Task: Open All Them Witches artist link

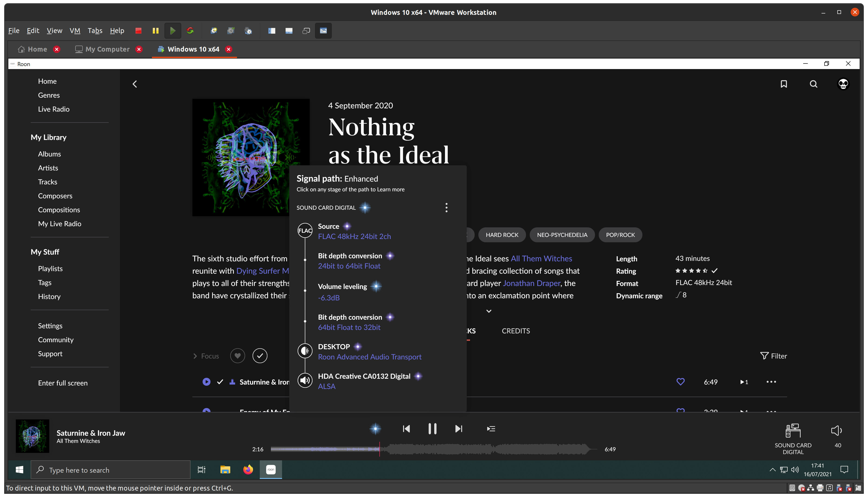Action: click(x=541, y=259)
